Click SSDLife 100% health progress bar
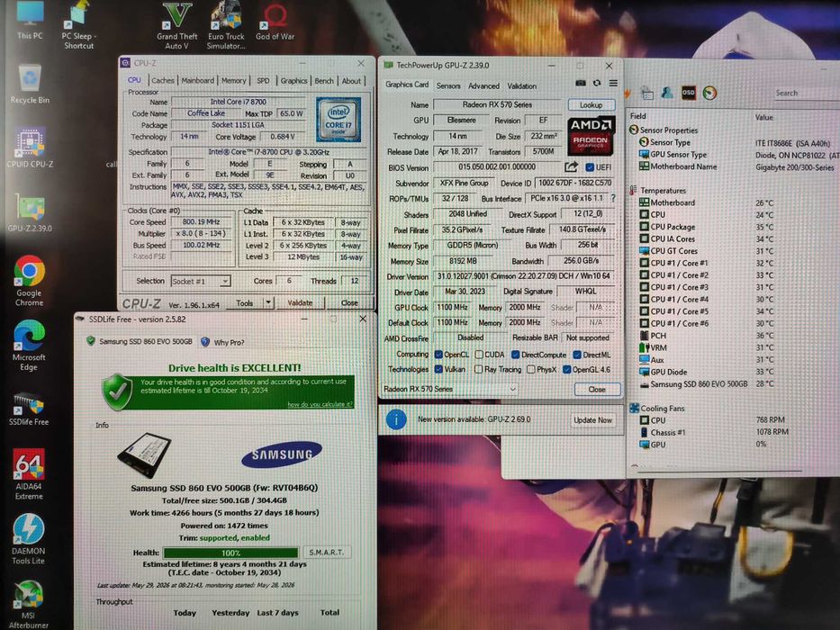The image size is (840, 630). [230, 553]
